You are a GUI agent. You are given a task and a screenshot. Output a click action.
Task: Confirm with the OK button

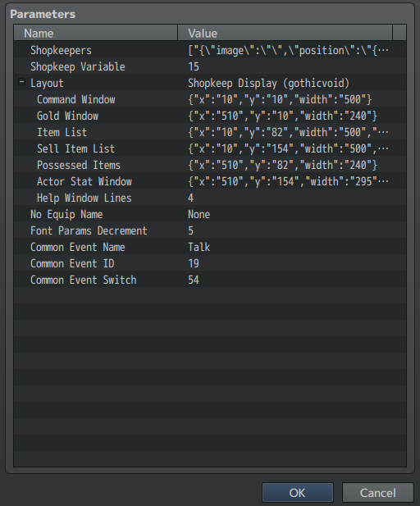pos(297,493)
